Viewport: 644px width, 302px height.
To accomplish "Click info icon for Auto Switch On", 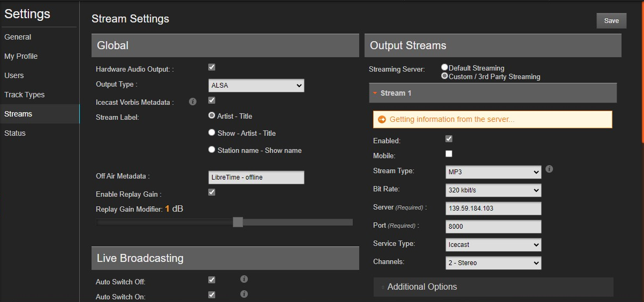I will (x=244, y=294).
